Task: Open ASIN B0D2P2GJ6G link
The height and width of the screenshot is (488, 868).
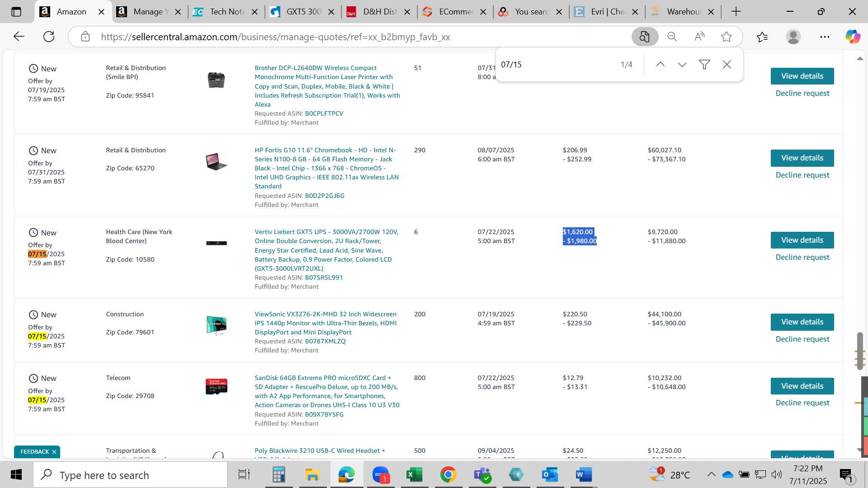Action: 325,196
